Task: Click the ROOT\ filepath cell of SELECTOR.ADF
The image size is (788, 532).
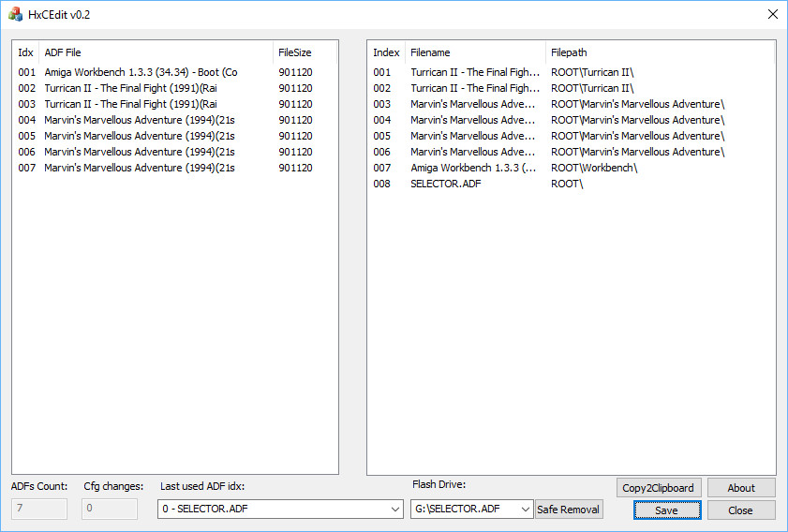Action: (x=567, y=184)
